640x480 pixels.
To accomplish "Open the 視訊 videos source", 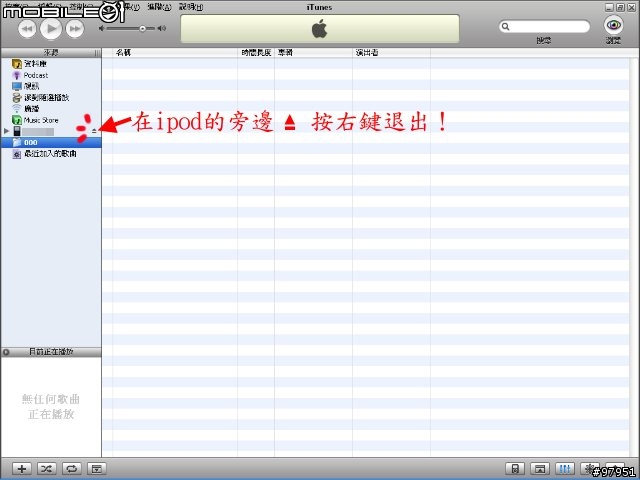I will coord(51,86).
